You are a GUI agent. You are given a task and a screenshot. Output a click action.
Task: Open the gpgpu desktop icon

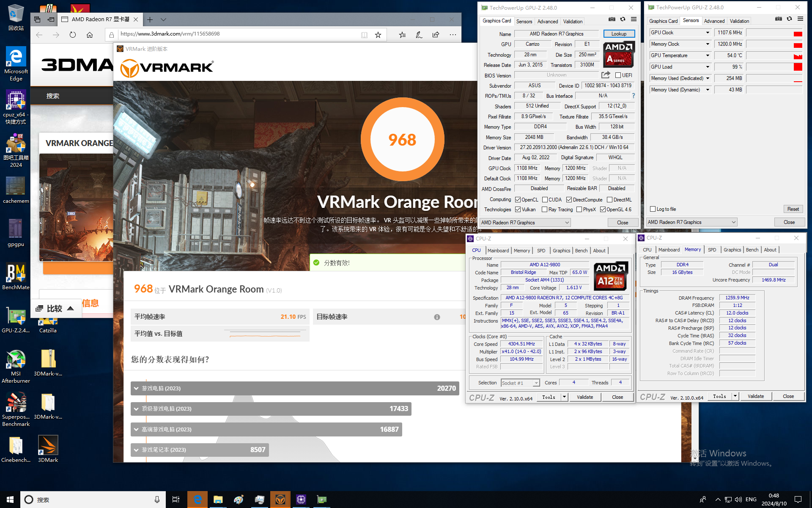(16, 233)
